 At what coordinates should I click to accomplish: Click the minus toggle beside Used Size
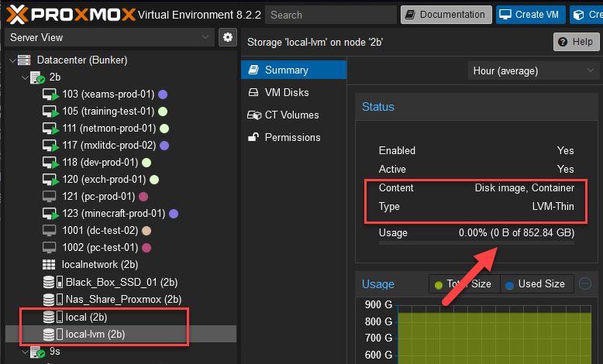[x=585, y=284]
